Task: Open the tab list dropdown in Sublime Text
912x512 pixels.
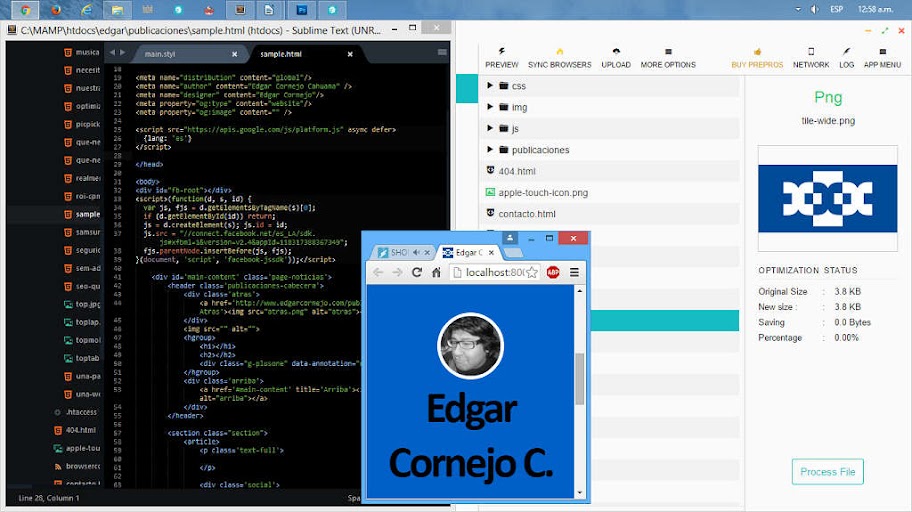Action: (x=442, y=52)
